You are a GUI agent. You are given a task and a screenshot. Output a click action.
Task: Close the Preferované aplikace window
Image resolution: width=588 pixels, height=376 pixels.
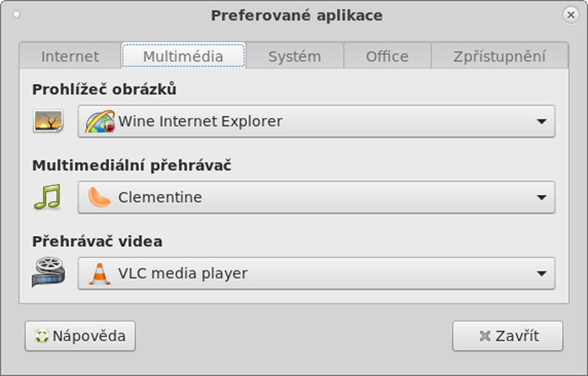click(x=571, y=15)
